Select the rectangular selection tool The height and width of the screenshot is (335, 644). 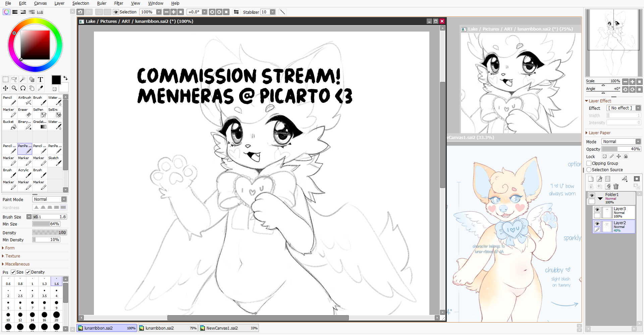(x=6, y=80)
